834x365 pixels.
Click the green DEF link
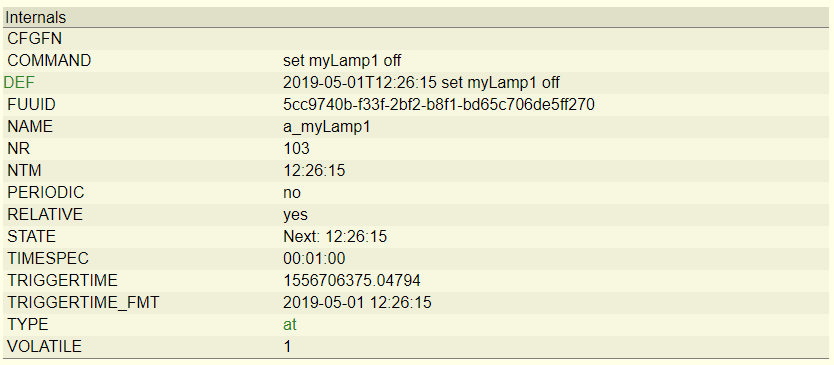point(19,83)
